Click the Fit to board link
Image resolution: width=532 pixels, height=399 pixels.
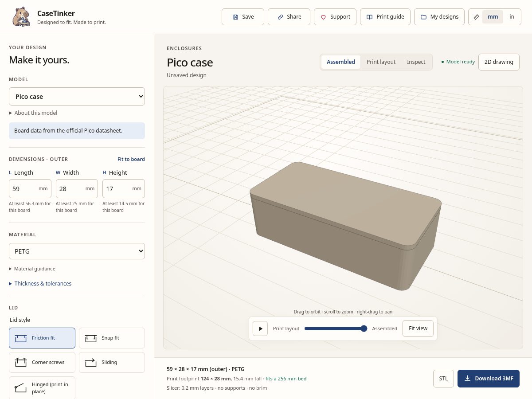pyautogui.click(x=131, y=159)
